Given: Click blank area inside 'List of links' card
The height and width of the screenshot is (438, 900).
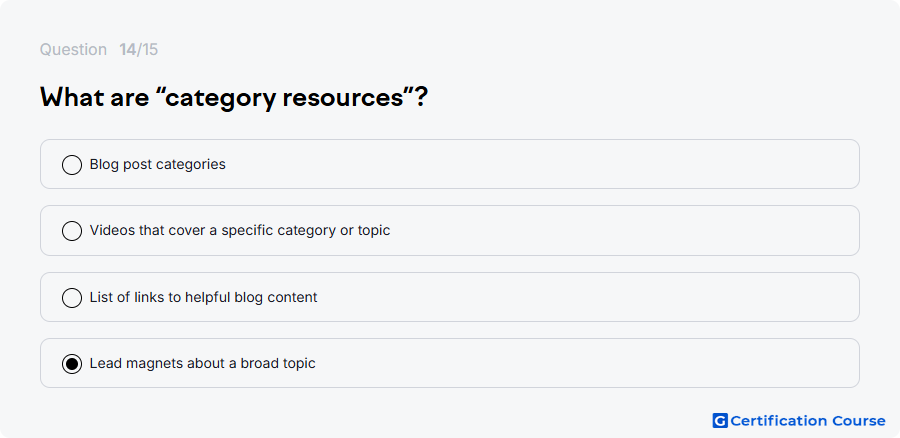Looking at the screenshot, I should coord(585,297).
